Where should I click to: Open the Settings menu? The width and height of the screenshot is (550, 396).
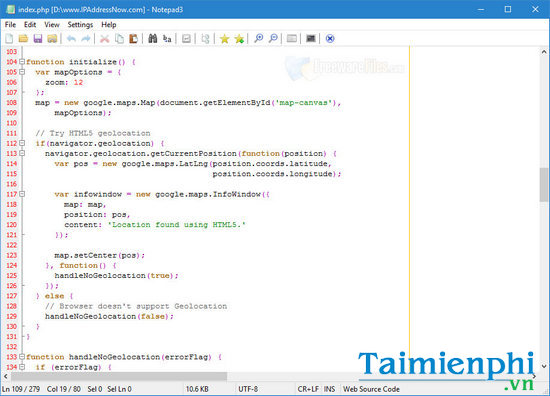(x=80, y=25)
